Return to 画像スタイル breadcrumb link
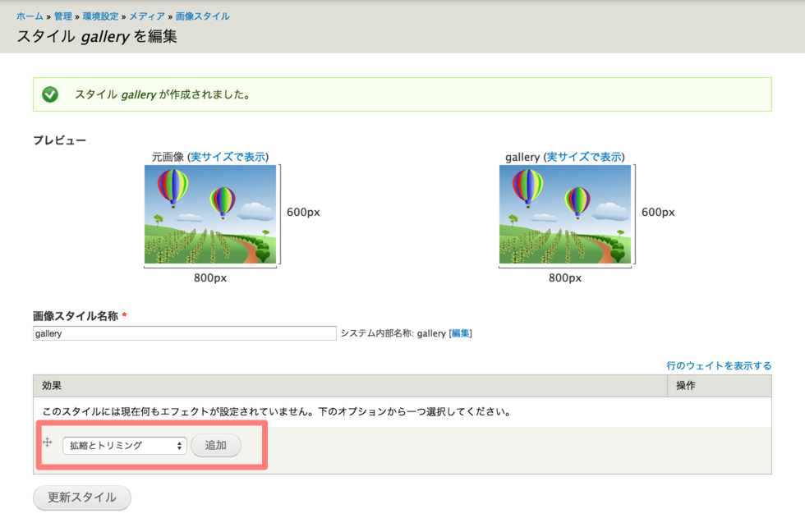 click(203, 16)
